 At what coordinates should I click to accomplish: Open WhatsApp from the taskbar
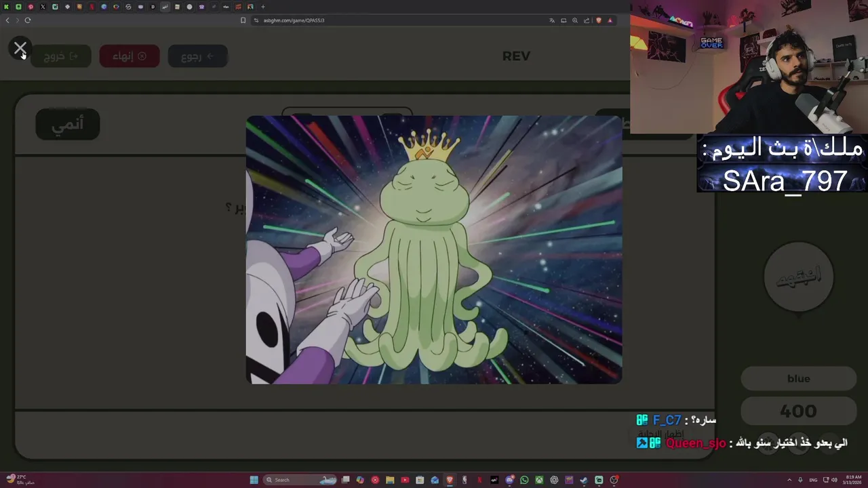click(x=524, y=480)
